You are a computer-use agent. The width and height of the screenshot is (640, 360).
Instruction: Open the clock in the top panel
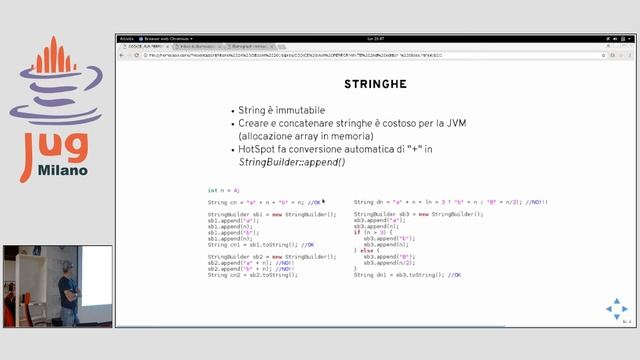coord(376,39)
